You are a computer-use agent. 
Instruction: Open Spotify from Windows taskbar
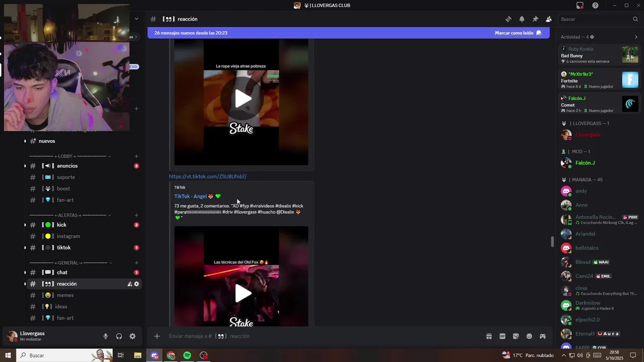(187, 355)
